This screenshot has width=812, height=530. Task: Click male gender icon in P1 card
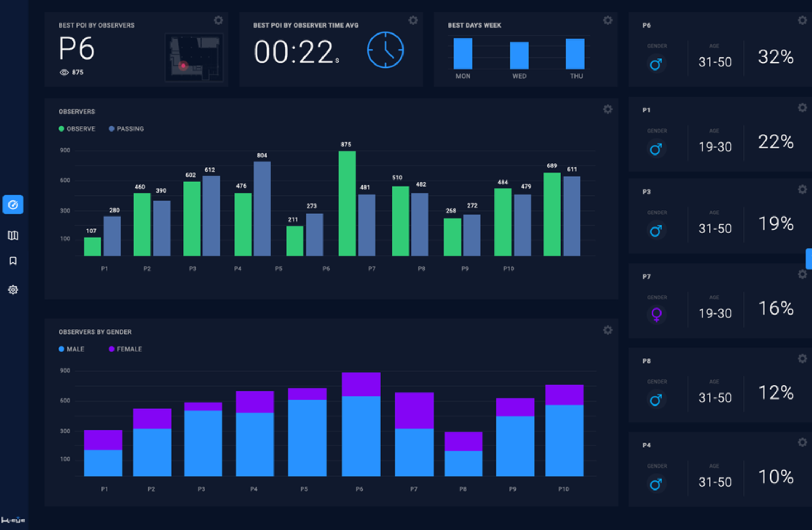click(656, 149)
